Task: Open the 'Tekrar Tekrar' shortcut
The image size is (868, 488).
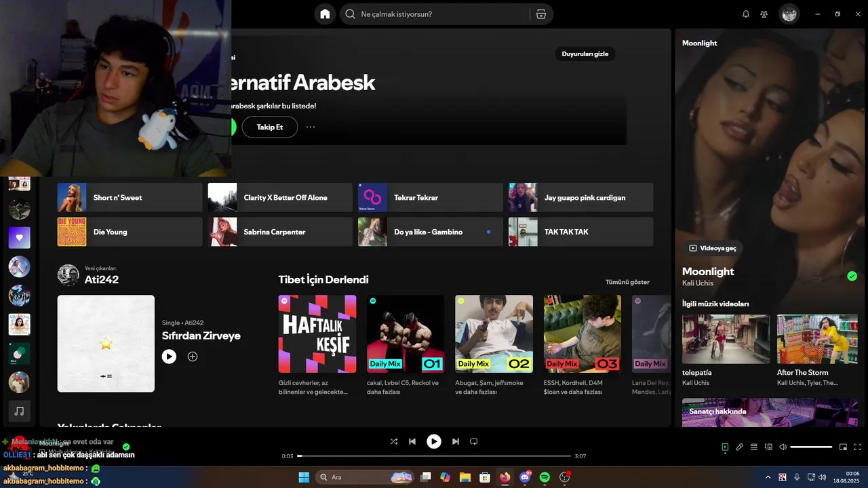Action: (431, 197)
